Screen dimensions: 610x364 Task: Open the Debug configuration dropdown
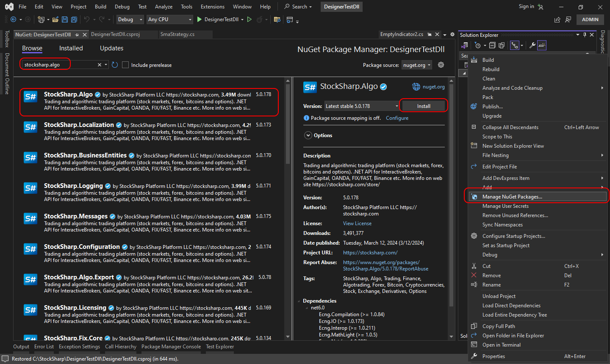click(x=130, y=19)
